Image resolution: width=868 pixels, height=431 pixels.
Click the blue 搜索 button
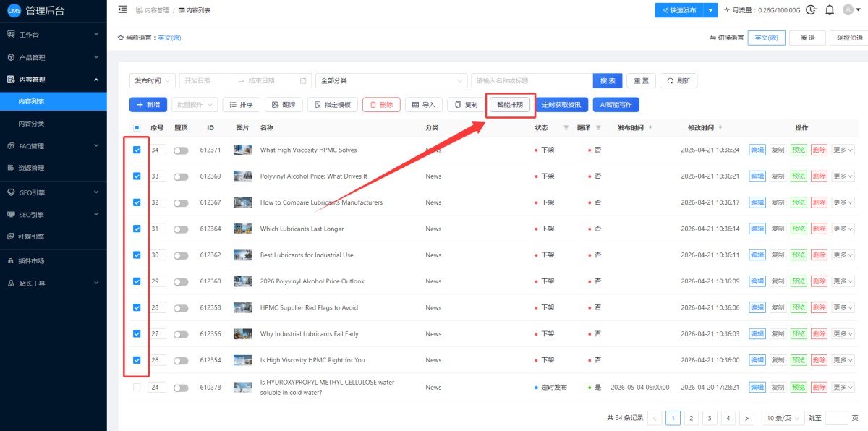(x=608, y=81)
